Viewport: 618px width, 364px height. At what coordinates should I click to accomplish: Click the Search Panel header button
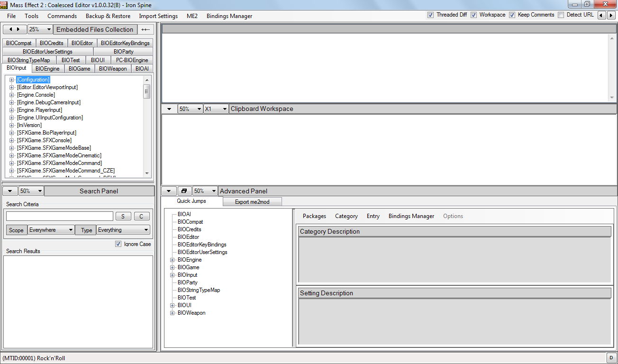click(x=99, y=191)
